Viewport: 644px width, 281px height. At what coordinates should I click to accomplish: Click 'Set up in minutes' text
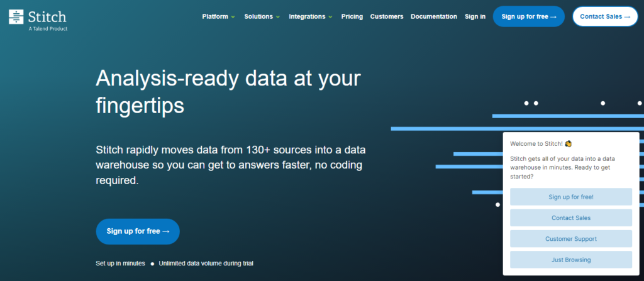[x=120, y=263]
